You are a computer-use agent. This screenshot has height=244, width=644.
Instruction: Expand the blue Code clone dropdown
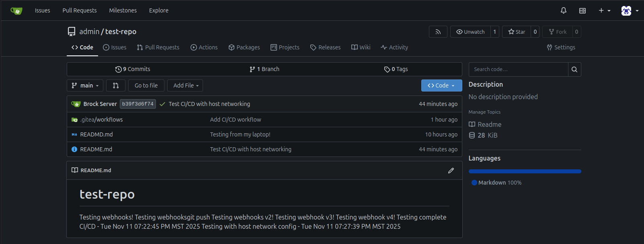441,85
